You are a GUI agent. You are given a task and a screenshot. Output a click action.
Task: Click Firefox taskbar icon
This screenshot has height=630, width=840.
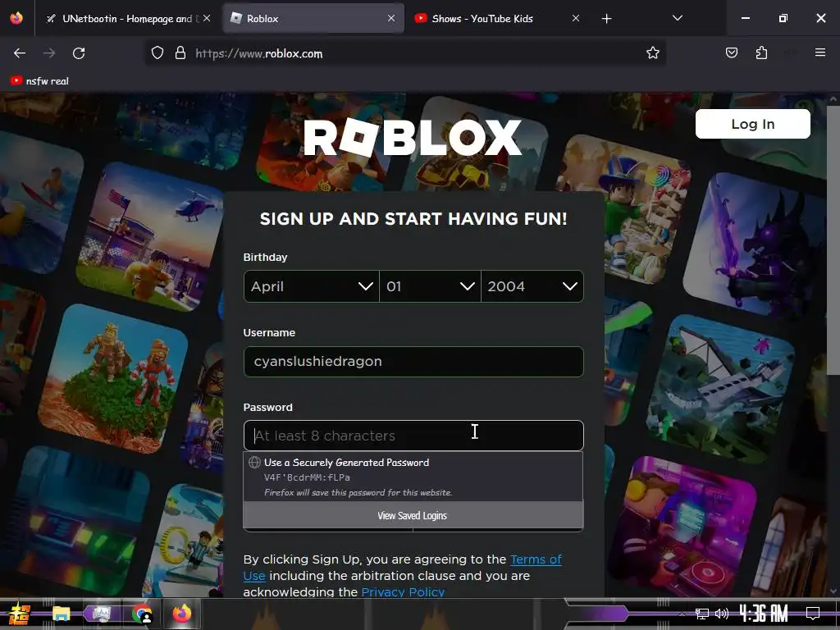(181, 613)
